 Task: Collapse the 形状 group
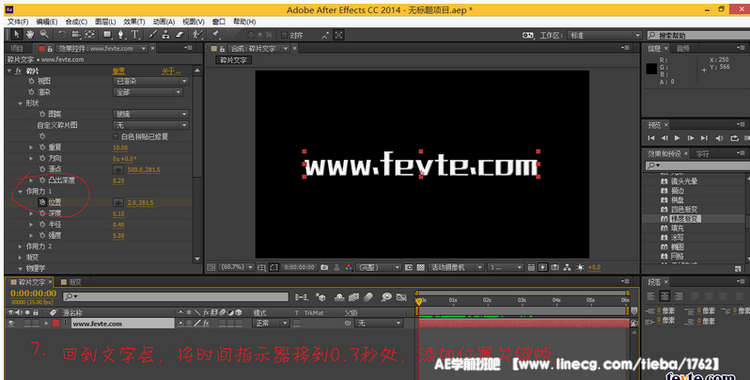(20, 103)
